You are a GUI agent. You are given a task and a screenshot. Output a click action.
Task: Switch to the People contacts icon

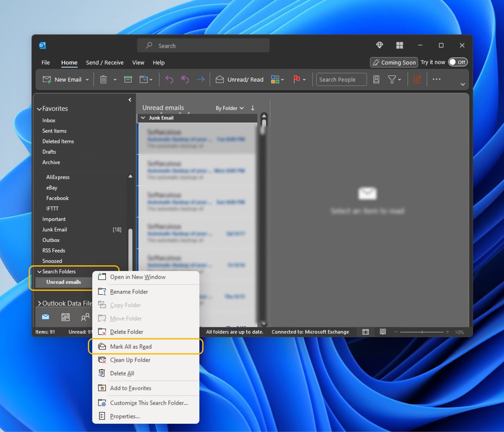click(x=85, y=317)
